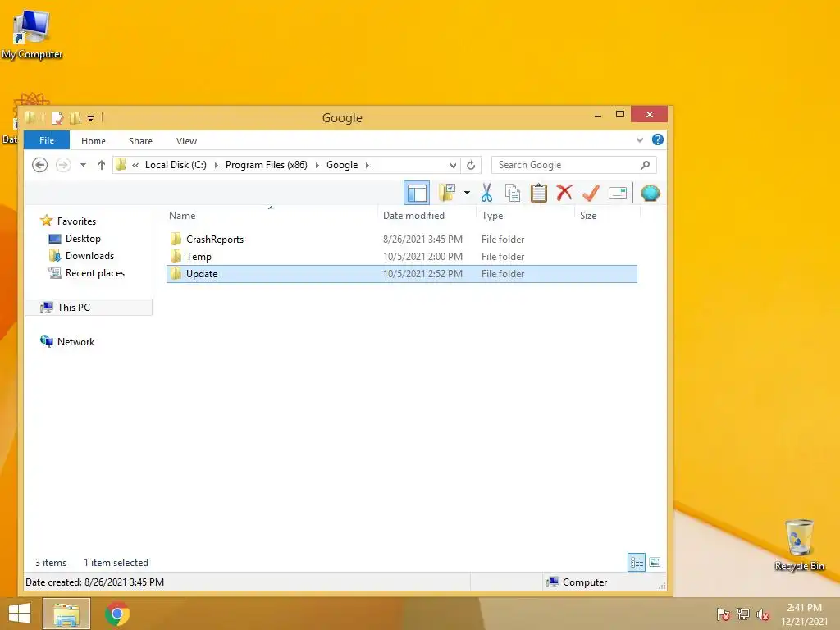
Task: Go up one folder level
Action: (101, 165)
